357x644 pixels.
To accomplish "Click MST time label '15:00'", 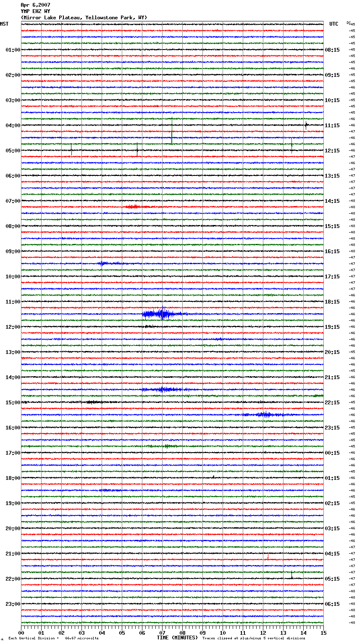I will click(x=13, y=403).
